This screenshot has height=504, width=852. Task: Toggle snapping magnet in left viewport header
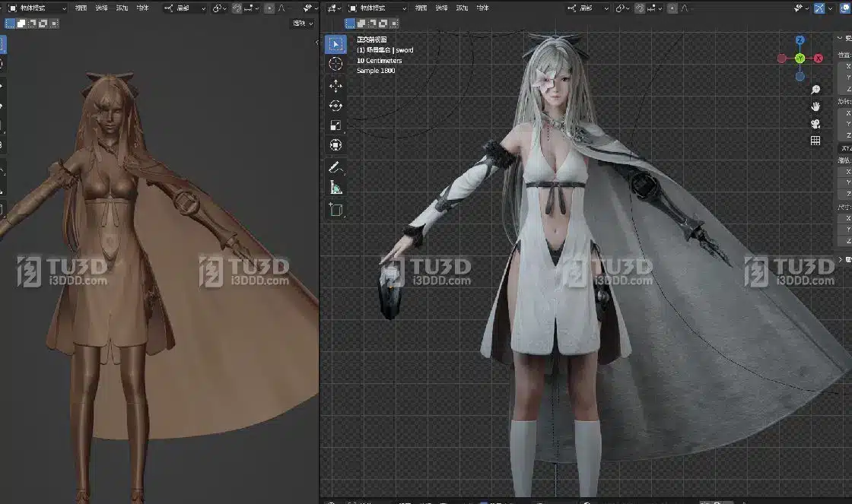coord(237,8)
